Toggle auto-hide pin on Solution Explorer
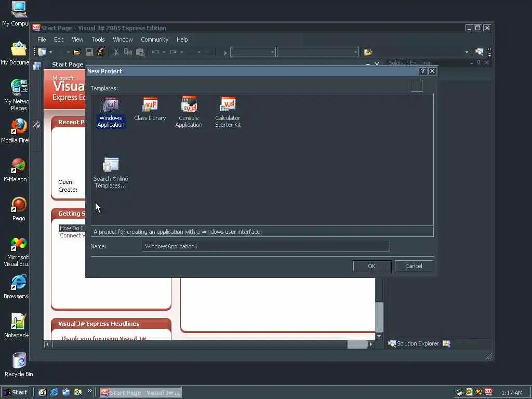Image resolution: width=532 pixels, height=399 pixels. pos(478,63)
